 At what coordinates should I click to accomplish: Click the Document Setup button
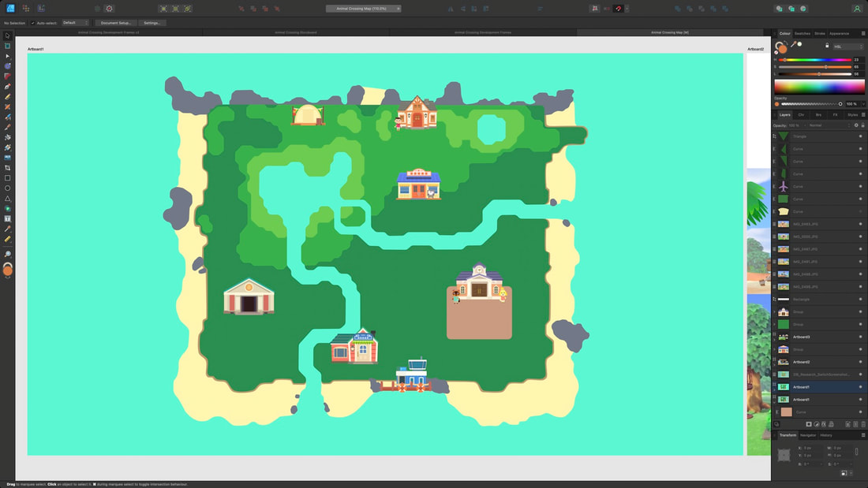(x=116, y=23)
